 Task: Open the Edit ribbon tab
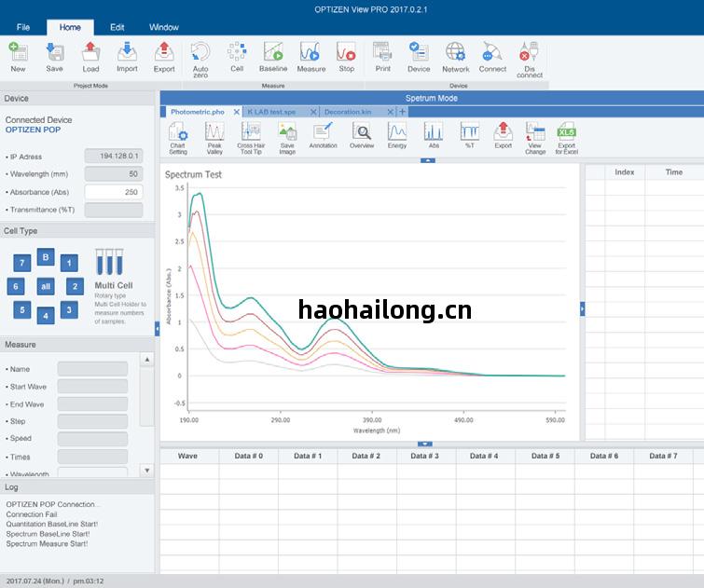coord(117,27)
